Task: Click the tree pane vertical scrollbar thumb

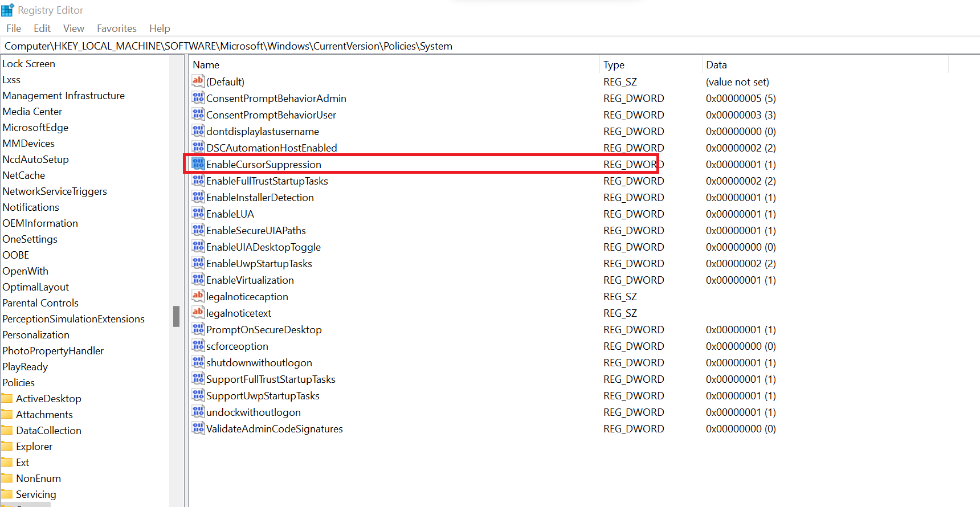Action: point(177,316)
